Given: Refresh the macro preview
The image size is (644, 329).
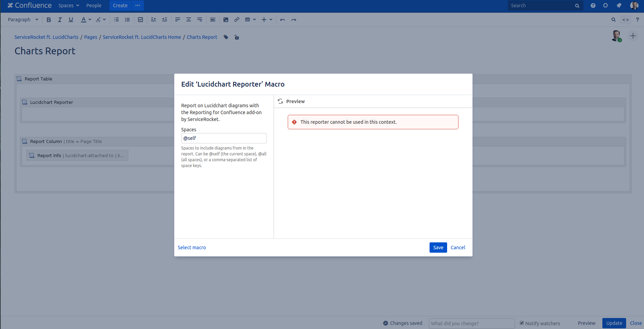Looking at the screenshot, I should pyautogui.click(x=281, y=101).
